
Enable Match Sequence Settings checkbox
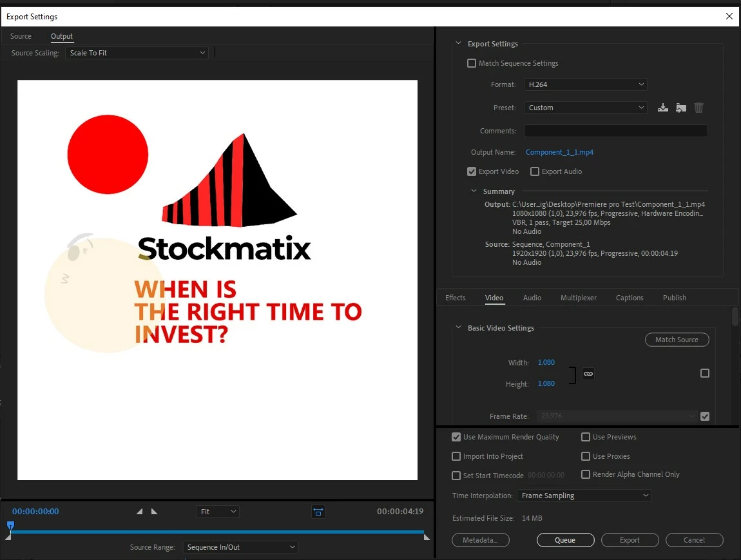click(x=472, y=63)
